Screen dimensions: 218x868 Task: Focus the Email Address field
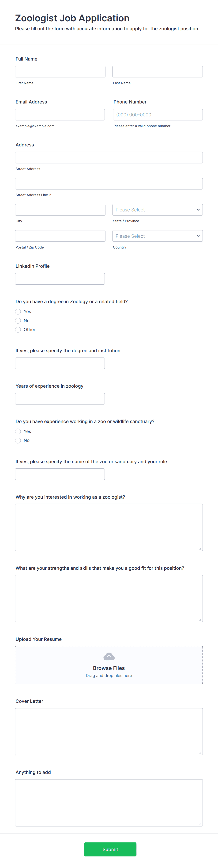[x=60, y=114]
